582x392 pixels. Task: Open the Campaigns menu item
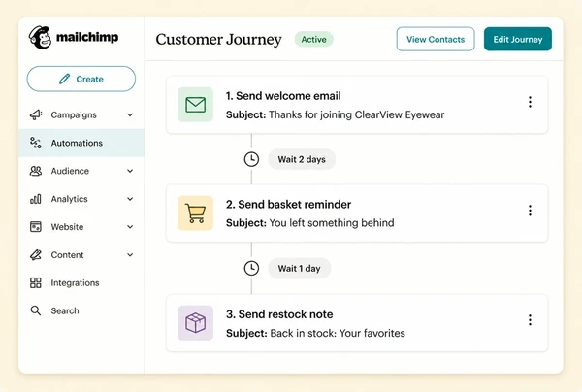(x=81, y=115)
